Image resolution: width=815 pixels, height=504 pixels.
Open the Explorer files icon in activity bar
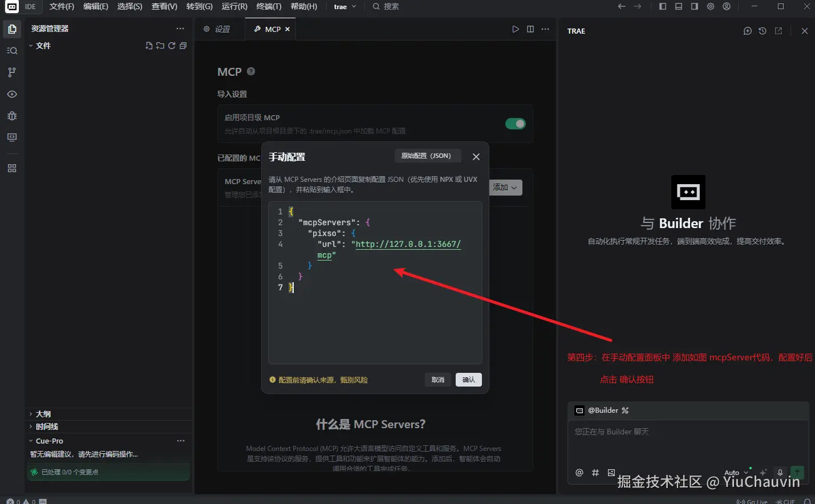pos(12,29)
